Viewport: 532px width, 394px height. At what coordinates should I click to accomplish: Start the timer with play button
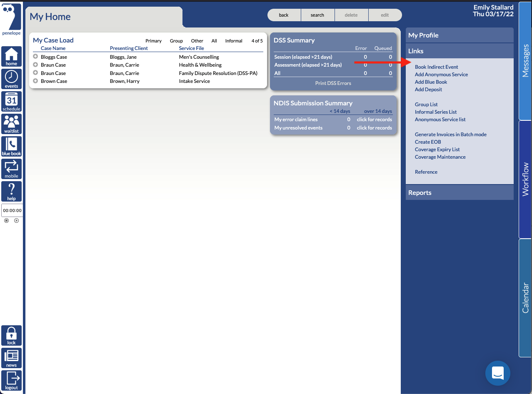(16, 220)
